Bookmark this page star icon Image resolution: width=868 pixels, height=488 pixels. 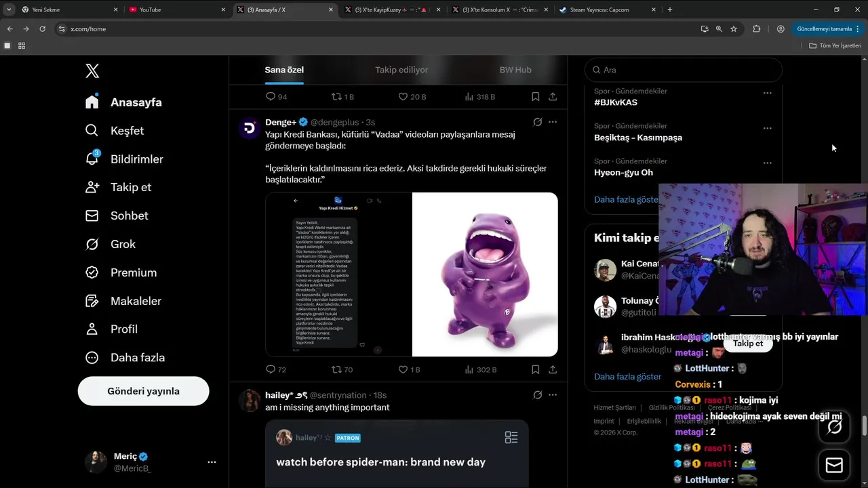734,29
